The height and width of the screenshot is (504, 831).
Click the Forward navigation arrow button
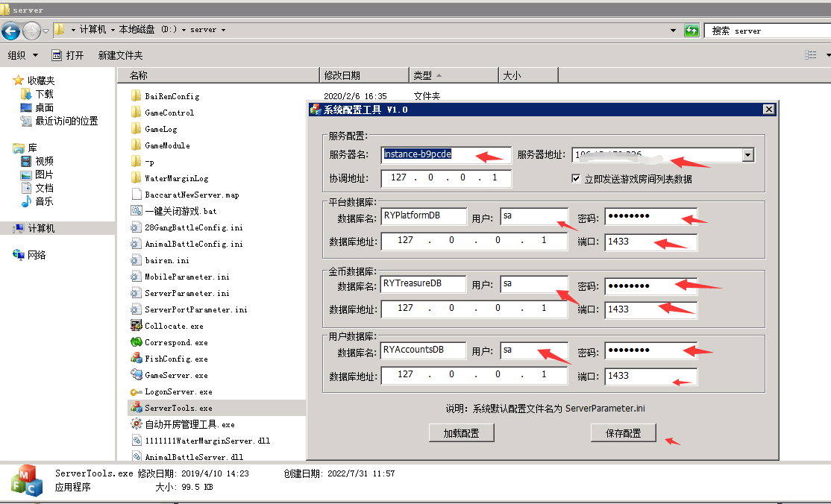coord(31,31)
